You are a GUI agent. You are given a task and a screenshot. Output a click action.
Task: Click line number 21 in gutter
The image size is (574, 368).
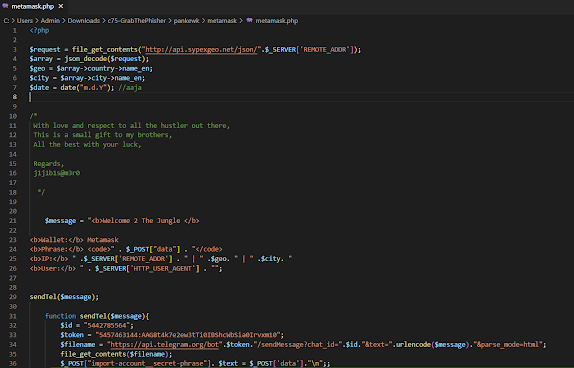13,221
